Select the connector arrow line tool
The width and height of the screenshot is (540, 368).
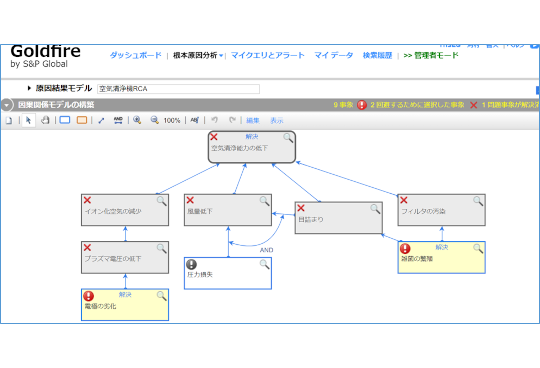pyautogui.click(x=101, y=120)
